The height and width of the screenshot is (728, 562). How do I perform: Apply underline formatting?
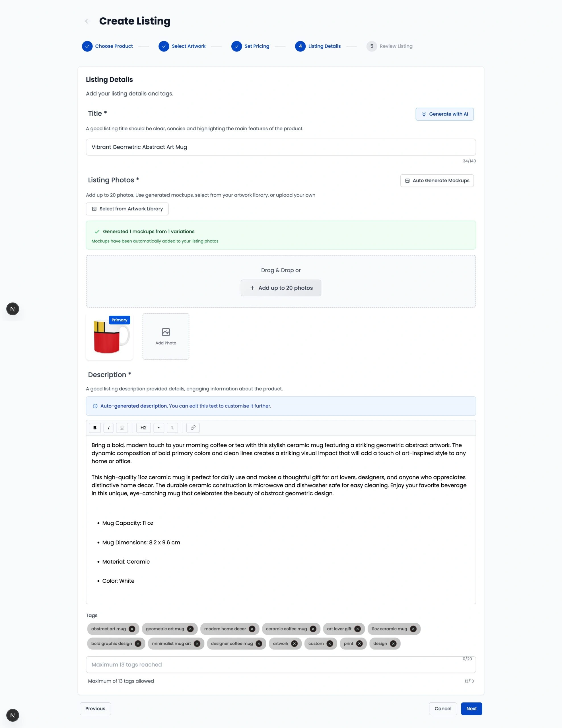pos(122,428)
